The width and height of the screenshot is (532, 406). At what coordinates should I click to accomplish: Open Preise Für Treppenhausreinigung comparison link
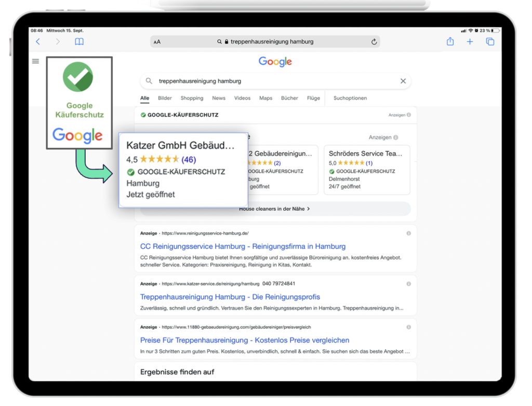coord(244,340)
